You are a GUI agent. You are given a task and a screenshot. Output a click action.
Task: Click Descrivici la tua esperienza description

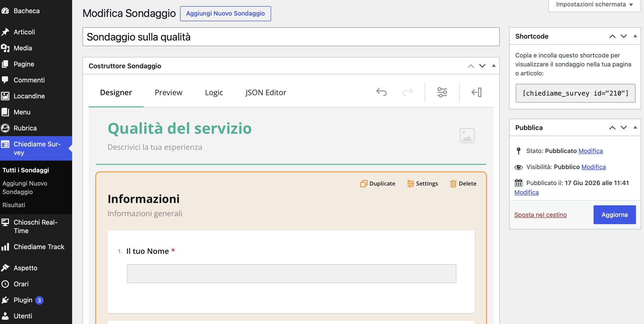coord(155,147)
